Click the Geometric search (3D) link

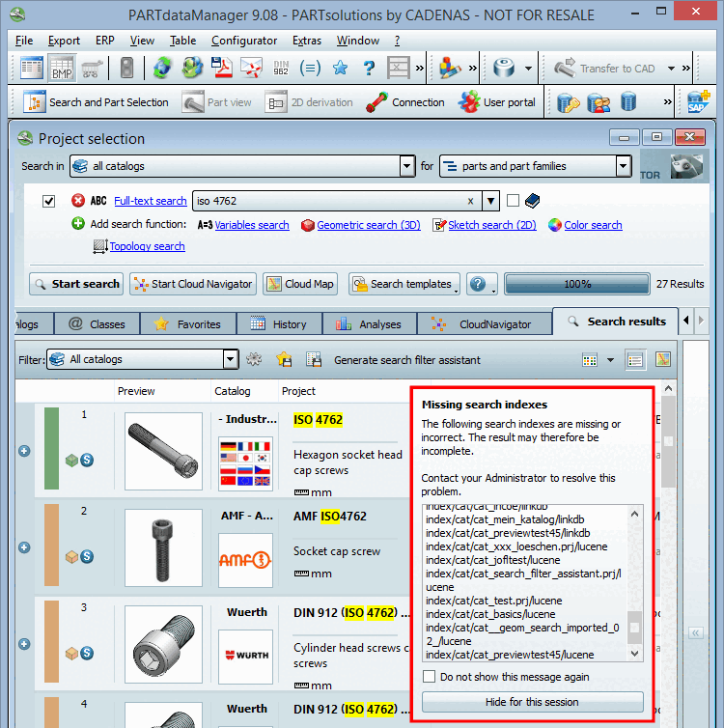pos(369,225)
